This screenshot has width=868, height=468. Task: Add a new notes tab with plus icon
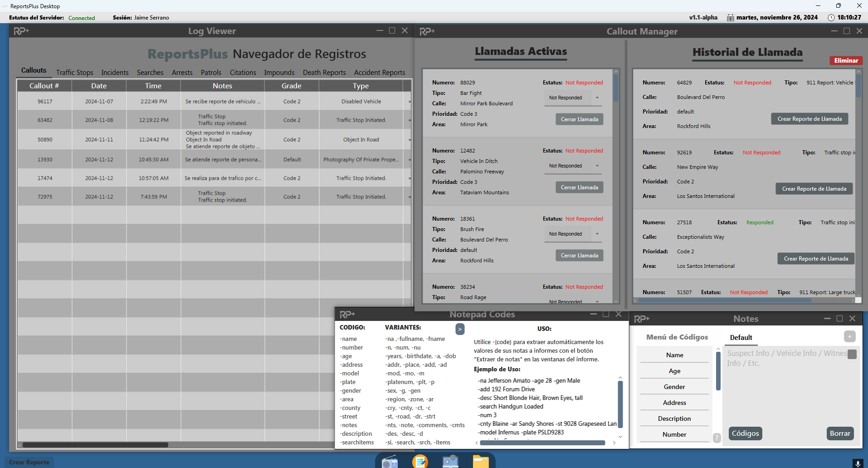click(x=849, y=336)
